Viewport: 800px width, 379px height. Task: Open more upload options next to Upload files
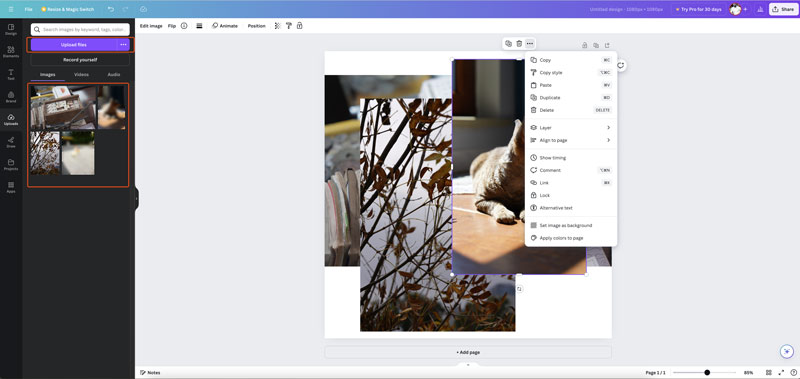pos(123,45)
